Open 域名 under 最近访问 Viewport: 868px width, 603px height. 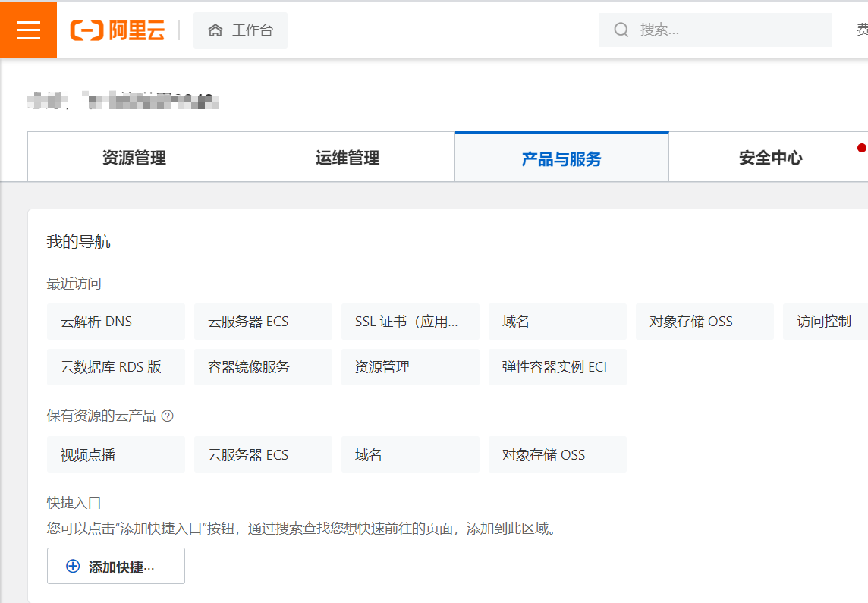point(558,322)
